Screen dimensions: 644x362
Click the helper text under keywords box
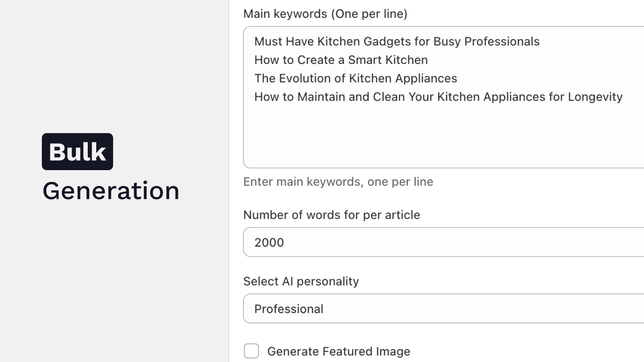pyautogui.click(x=338, y=181)
